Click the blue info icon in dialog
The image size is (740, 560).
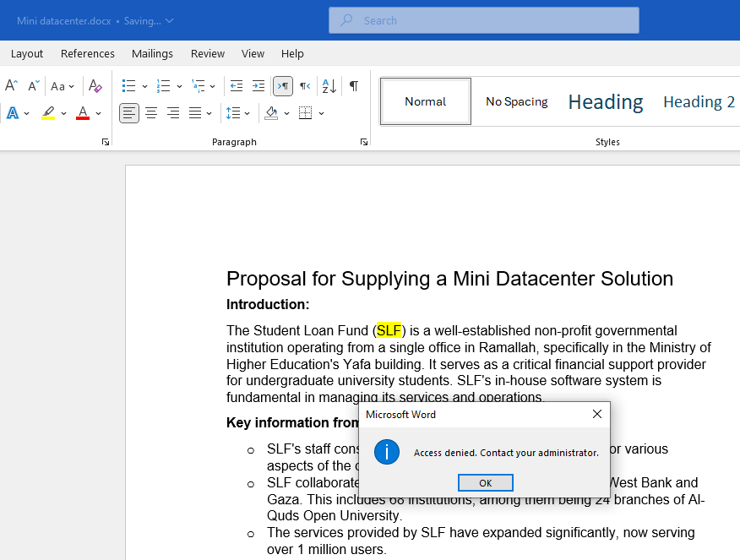click(x=387, y=452)
